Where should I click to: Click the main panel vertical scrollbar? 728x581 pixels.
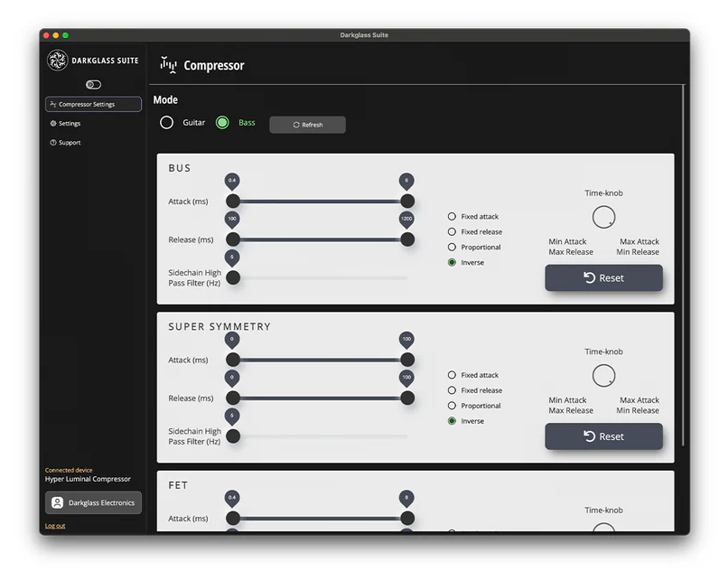(x=683, y=265)
